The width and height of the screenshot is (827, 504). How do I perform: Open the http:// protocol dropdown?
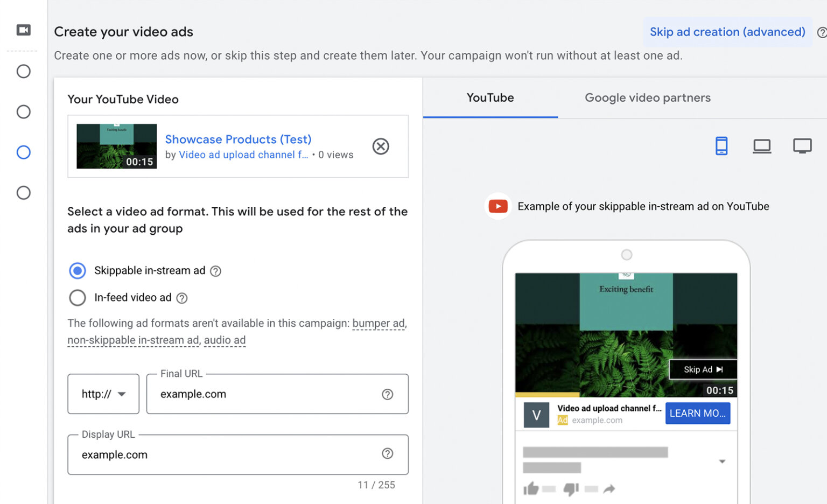[103, 394]
